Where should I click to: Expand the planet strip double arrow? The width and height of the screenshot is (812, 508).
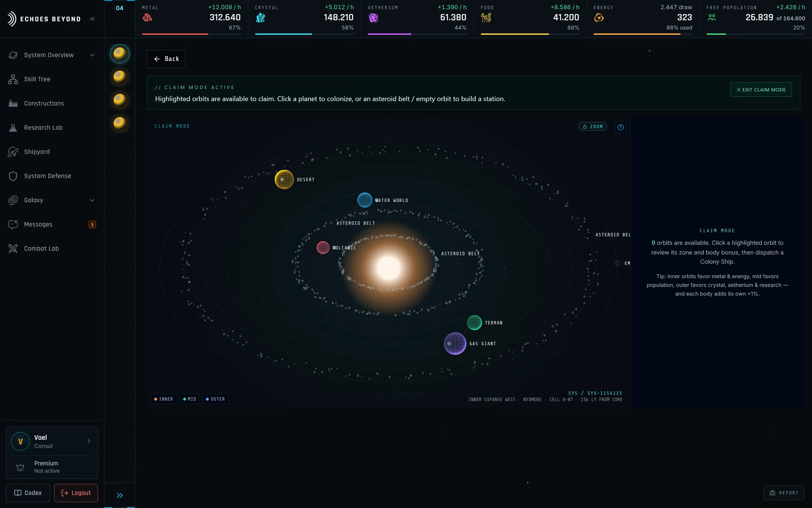[120, 495]
